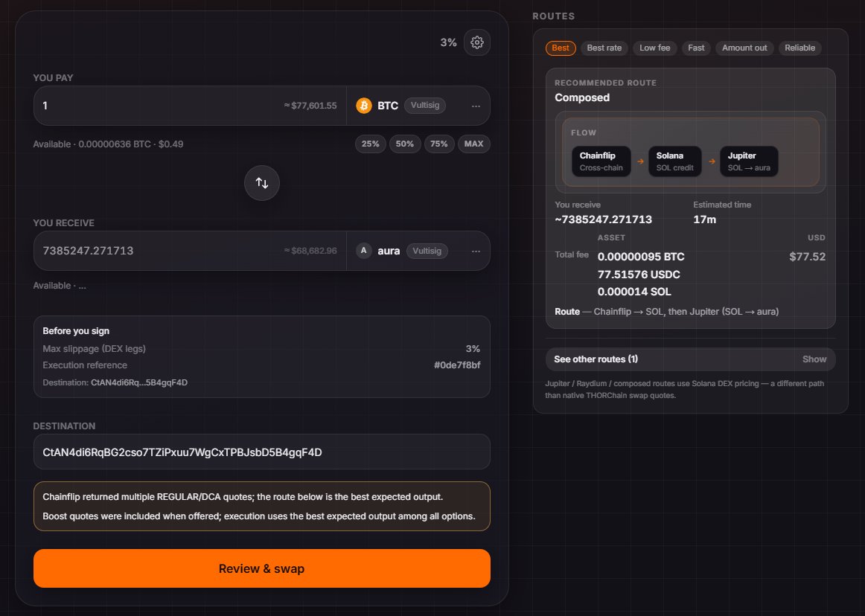Click the Route Chainflip to SOL summary line
This screenshot has height=616, width=865.
[x=667, y=312]
